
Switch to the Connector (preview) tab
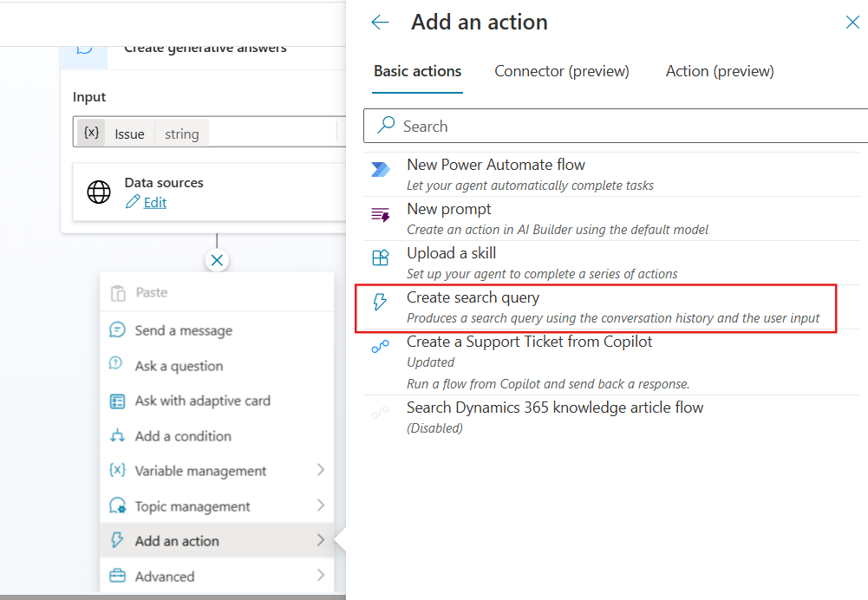(561, 71)
